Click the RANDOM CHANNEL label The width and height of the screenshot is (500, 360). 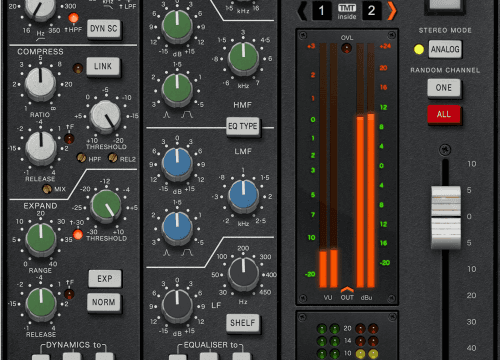[445, 70]
